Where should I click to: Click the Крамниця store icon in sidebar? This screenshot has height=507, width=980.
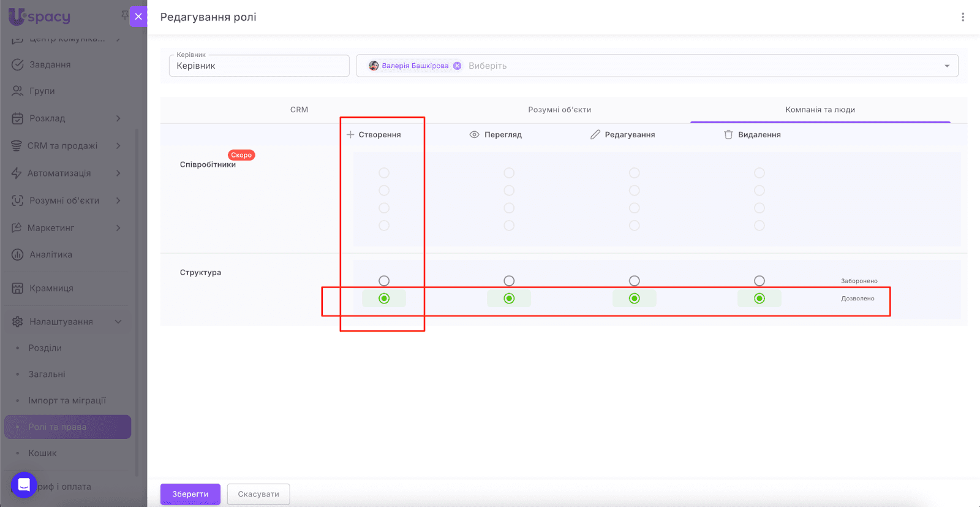(18, 288)
